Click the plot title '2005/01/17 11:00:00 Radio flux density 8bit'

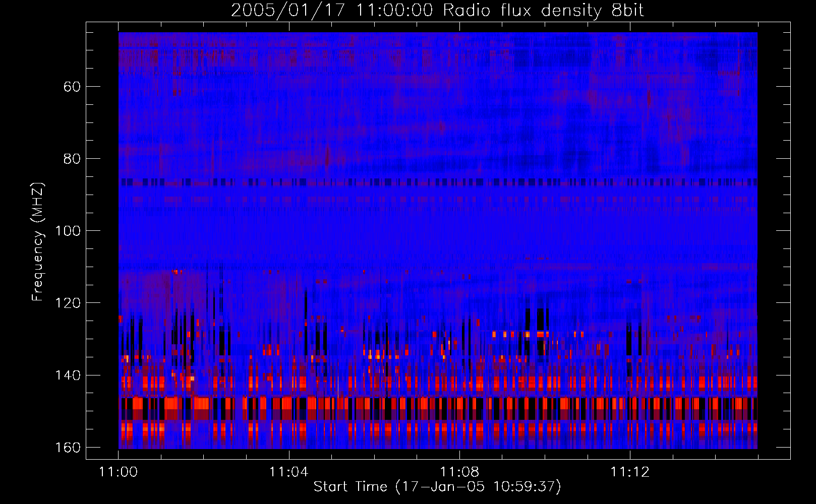click(437, 11)
